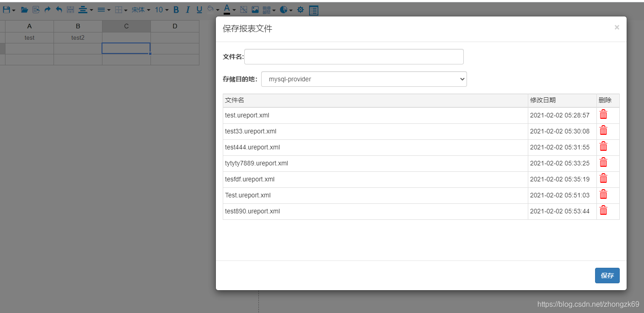Click the cell border icon
The image size is (644, 313).
pyautogui.click(x=118, y=10)
